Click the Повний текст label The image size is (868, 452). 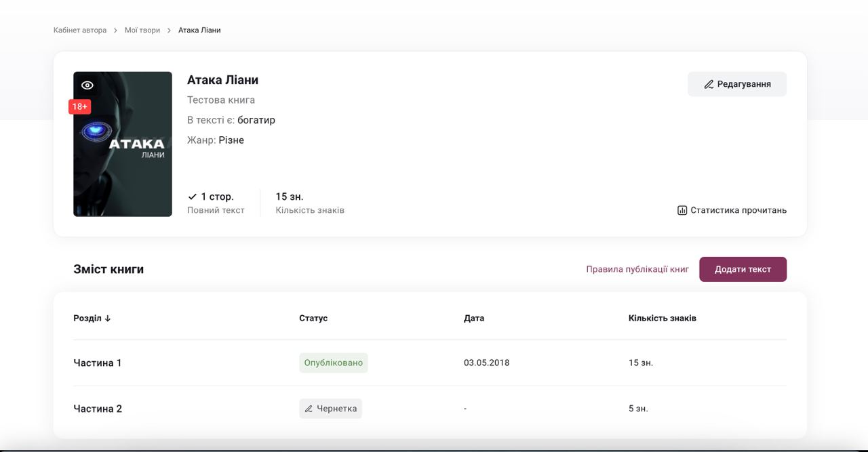[x=216, y=210]
